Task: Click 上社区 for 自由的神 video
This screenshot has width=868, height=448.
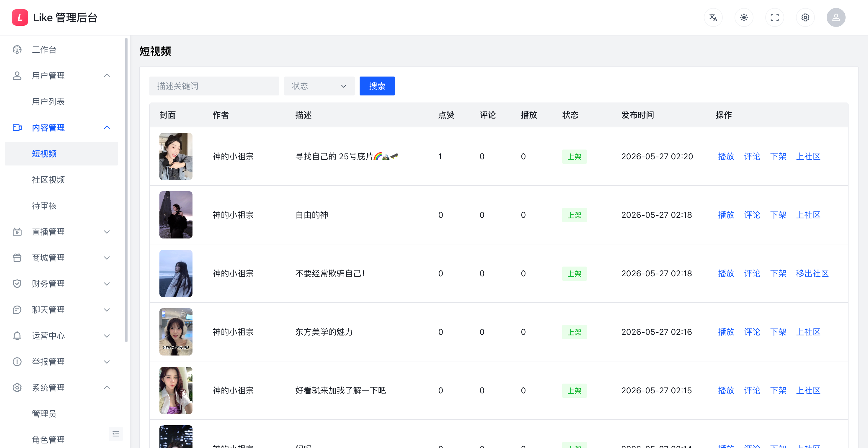Action: pyautogui.click(x=808, y=215)
